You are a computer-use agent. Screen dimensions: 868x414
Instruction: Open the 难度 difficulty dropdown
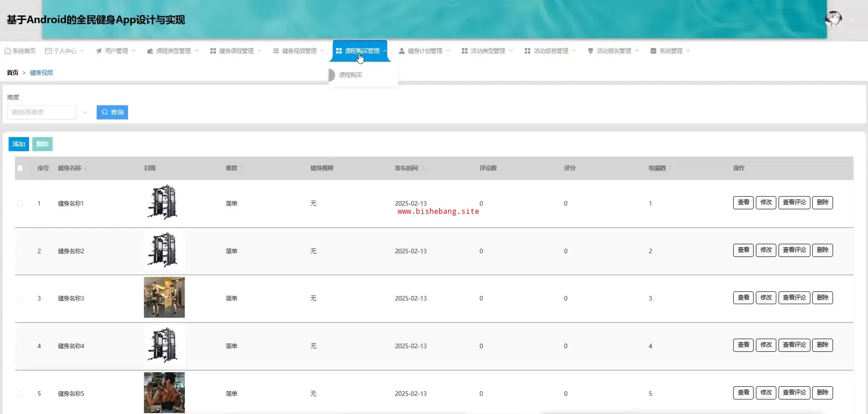tap(47, 112)
